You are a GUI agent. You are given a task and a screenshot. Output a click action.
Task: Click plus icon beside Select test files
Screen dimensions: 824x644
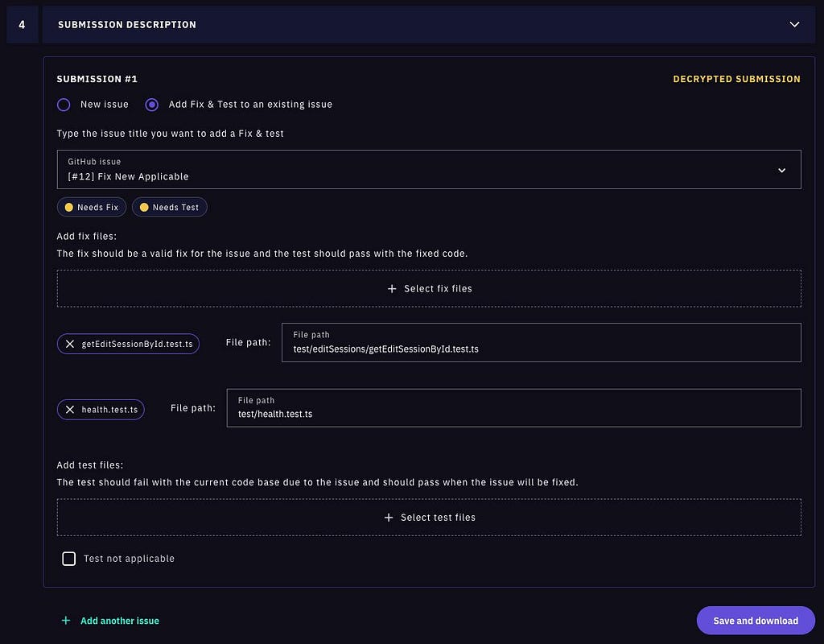(389, 518)
